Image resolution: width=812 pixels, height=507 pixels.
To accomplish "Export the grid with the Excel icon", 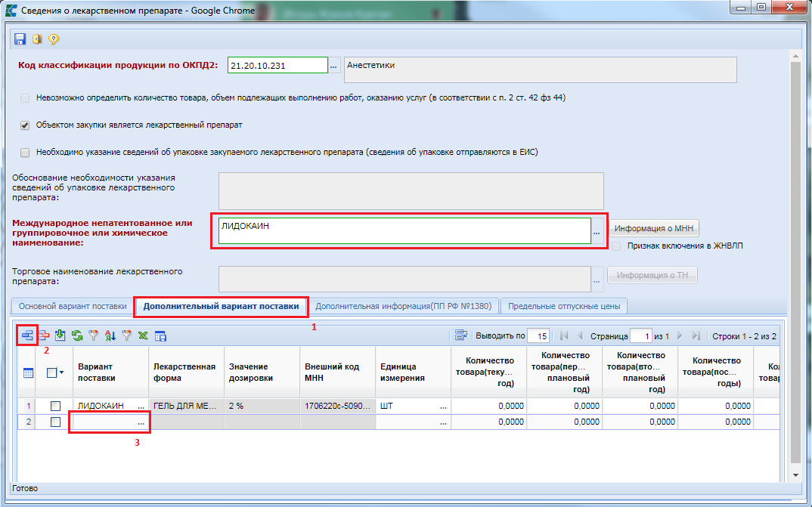I will click(144, 335).
